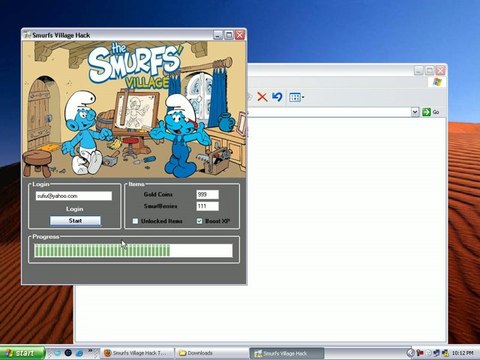Click the Start button in the Login group
This screenshot has height=360, width=480.
click(75, 221)
